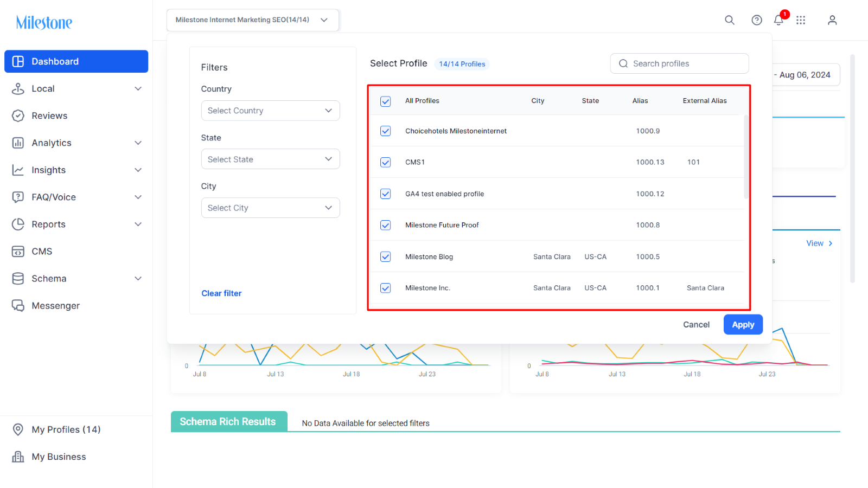Click the Apply button

click(x=743, y=324)
